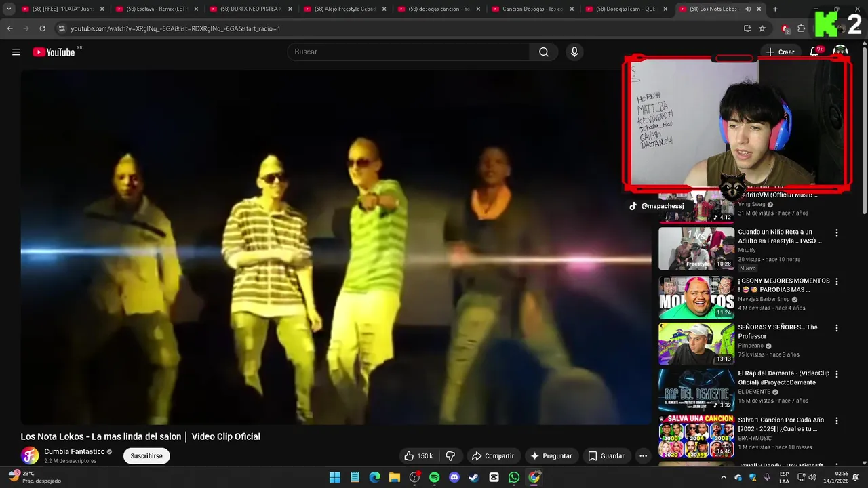Viewport: 868px width, 488px height.
Task: Open a new browser tab
Action: coord(775,9)
